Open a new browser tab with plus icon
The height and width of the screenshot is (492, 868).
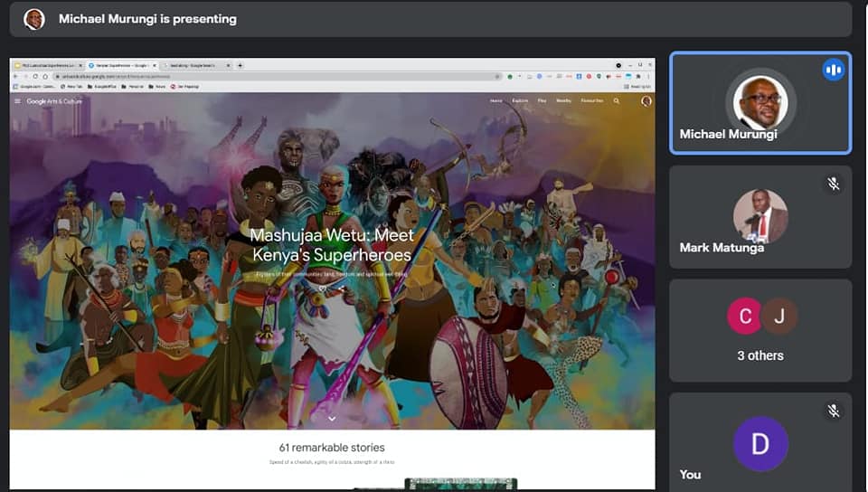click(240, 65)
